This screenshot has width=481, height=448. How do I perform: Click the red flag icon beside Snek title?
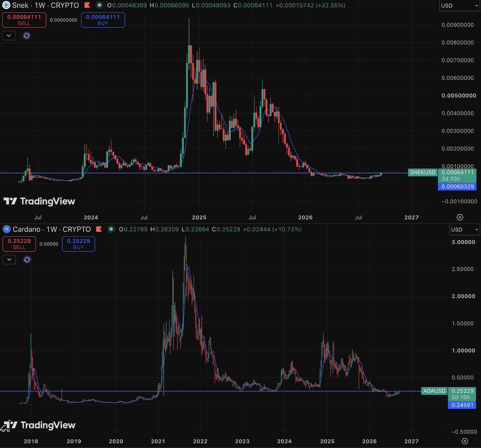tap(87, 6)
